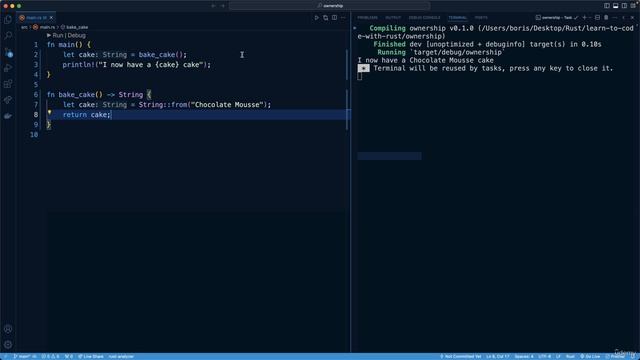This screenshot has height=360, width=640.
Task: Click 'I now have a Chocolate Mousse cake' output
Action: [426, 60]
